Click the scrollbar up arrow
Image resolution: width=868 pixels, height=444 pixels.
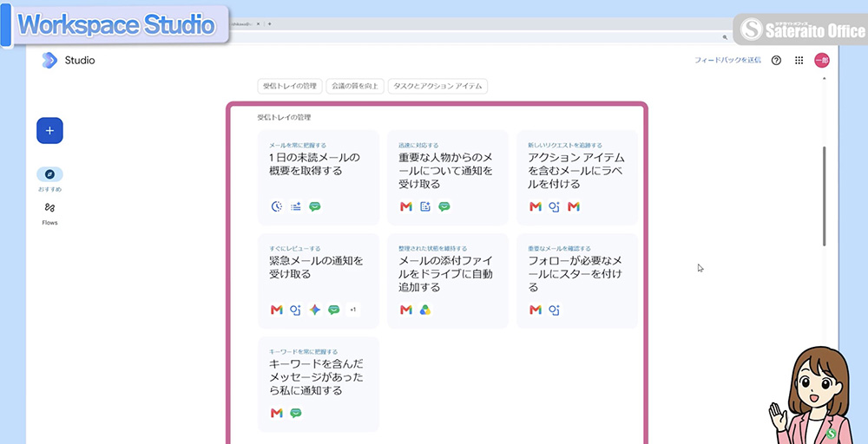[824, 79]
